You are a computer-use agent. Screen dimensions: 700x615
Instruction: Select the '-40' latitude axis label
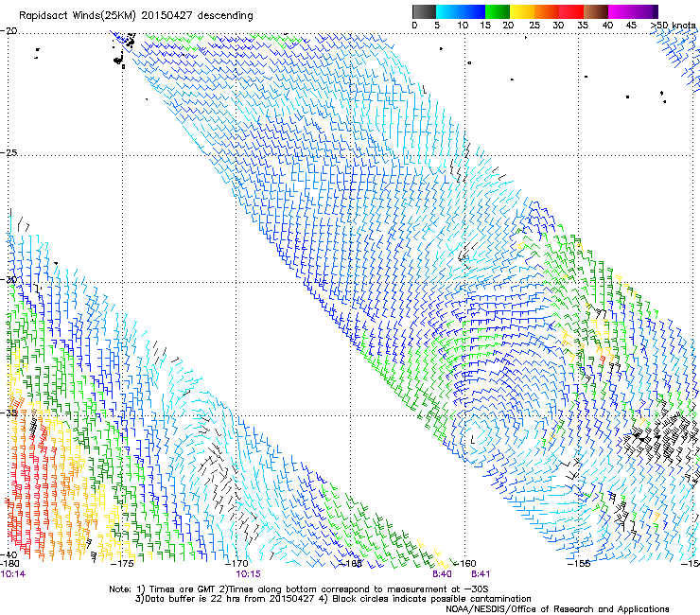(9, 554)
